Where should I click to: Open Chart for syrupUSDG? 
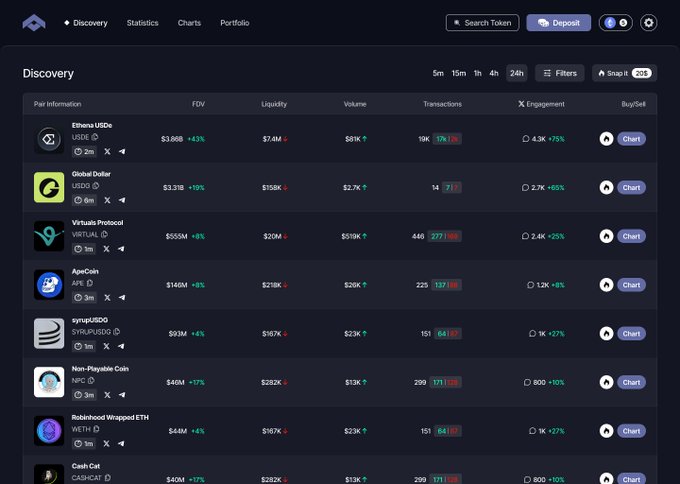(631, 334)
